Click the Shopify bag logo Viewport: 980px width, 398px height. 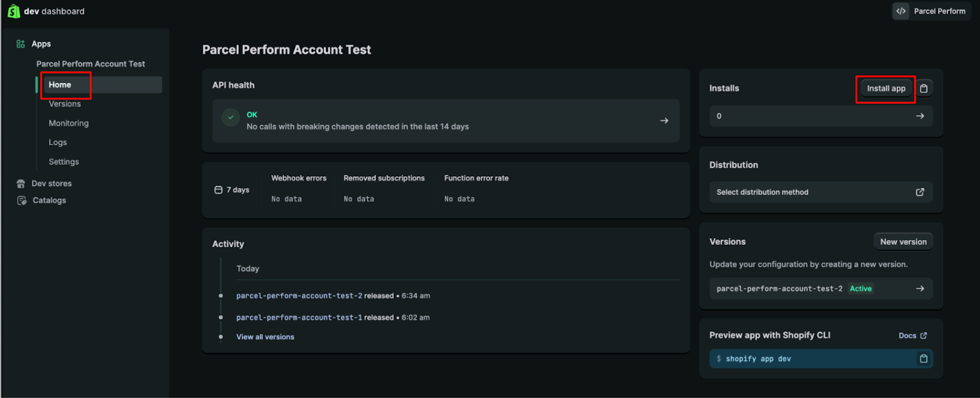point(13,11)
